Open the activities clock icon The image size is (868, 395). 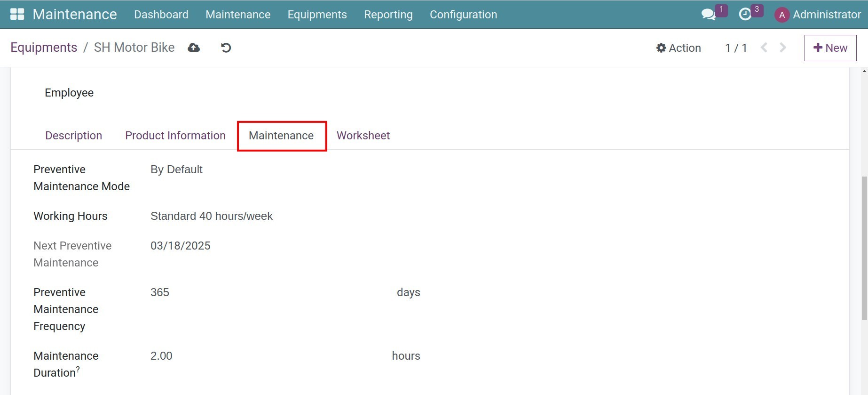point(745,15)
